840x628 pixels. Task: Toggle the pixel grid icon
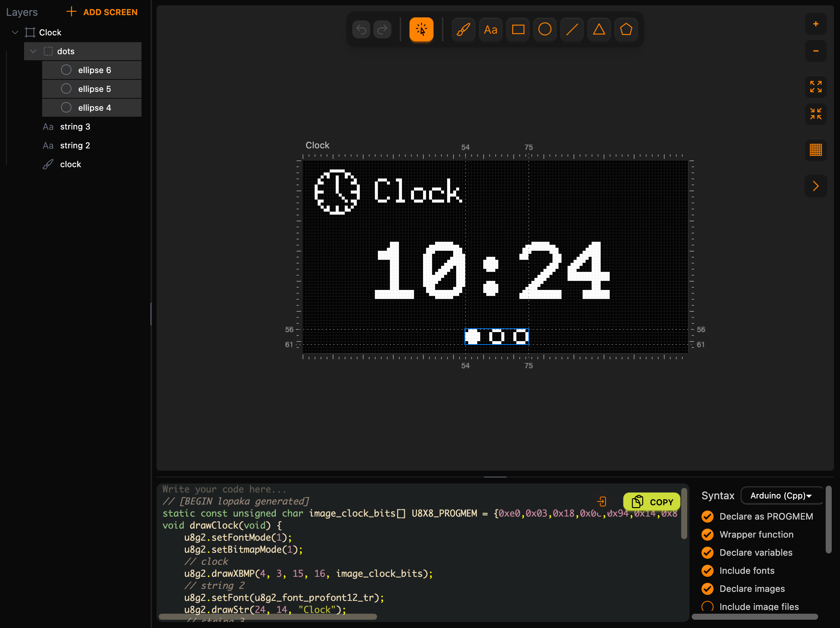tap(815, 150)
